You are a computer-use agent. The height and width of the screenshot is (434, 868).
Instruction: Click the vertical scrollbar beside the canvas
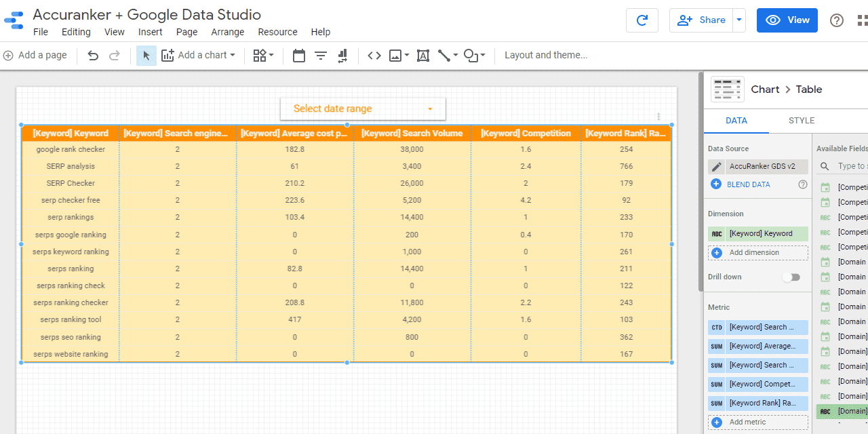click(700, 183)
